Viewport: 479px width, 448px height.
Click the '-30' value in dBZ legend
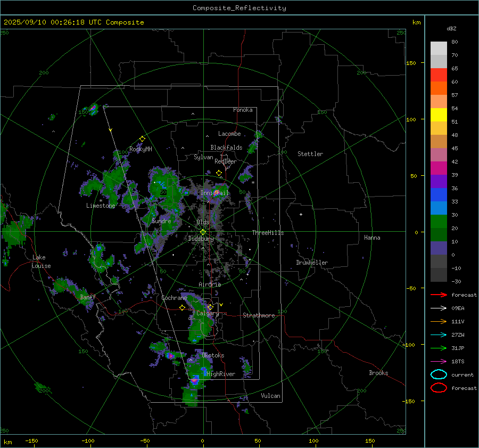coord(457,281)
